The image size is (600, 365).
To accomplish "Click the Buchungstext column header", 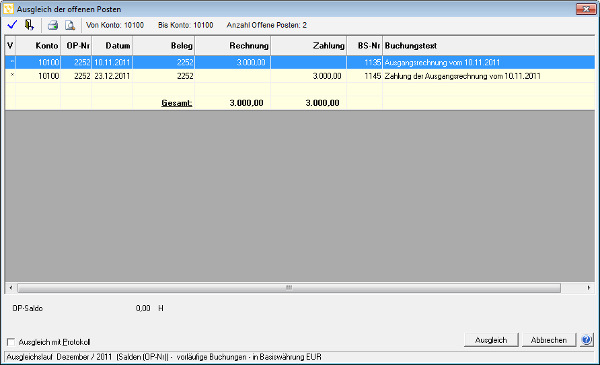I will 489,46.
